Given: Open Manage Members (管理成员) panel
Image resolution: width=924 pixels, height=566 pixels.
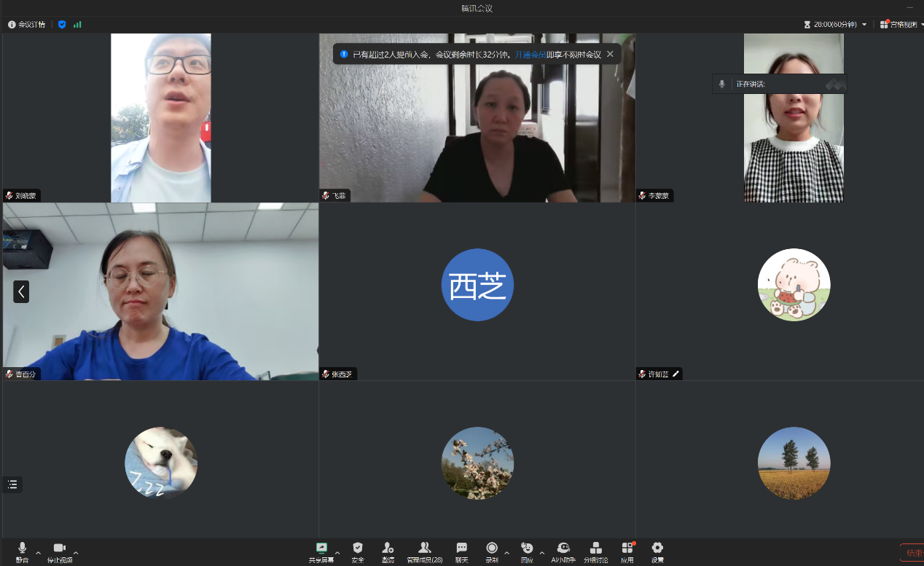Looking at the screenshot, I should (x=424, y=551).
